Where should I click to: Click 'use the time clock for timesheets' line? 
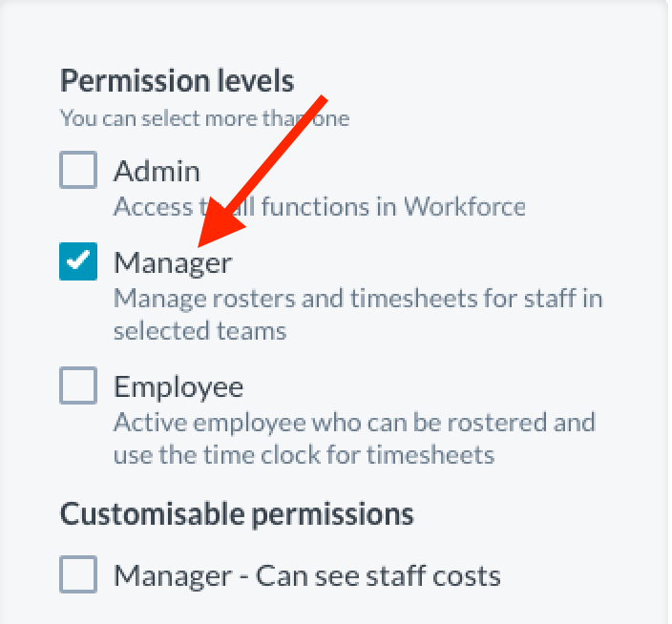point(304,454)
